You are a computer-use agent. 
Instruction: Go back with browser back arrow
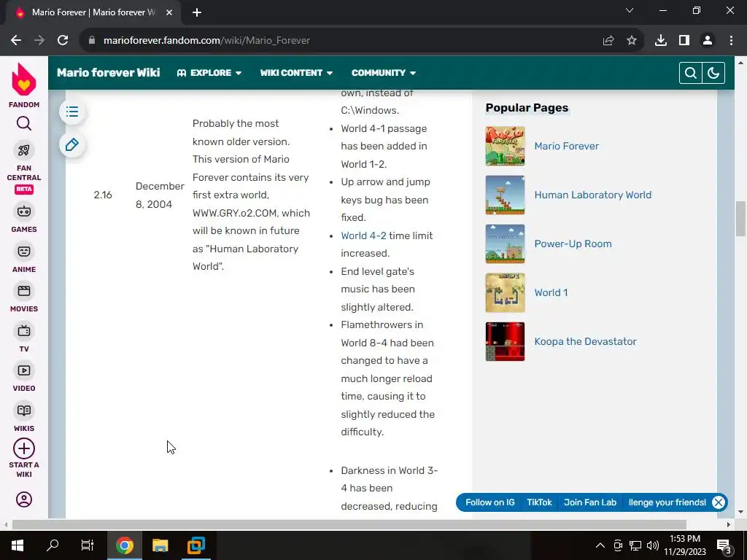point(16,41)
